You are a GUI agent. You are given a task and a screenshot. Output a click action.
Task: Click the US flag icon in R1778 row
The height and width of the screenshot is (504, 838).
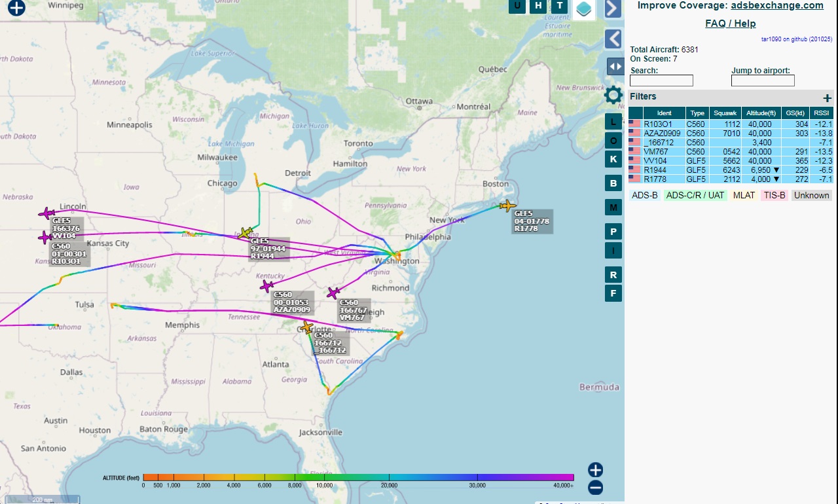coord(634,179)
